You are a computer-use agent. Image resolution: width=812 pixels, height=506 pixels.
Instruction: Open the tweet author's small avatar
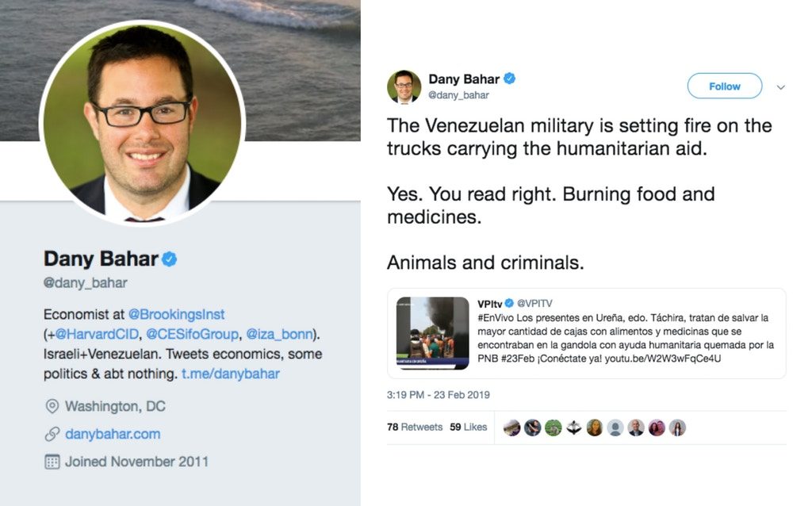click(404, 86)
